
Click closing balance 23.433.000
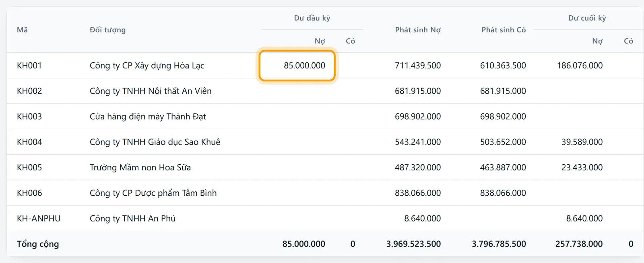[582, 168]
